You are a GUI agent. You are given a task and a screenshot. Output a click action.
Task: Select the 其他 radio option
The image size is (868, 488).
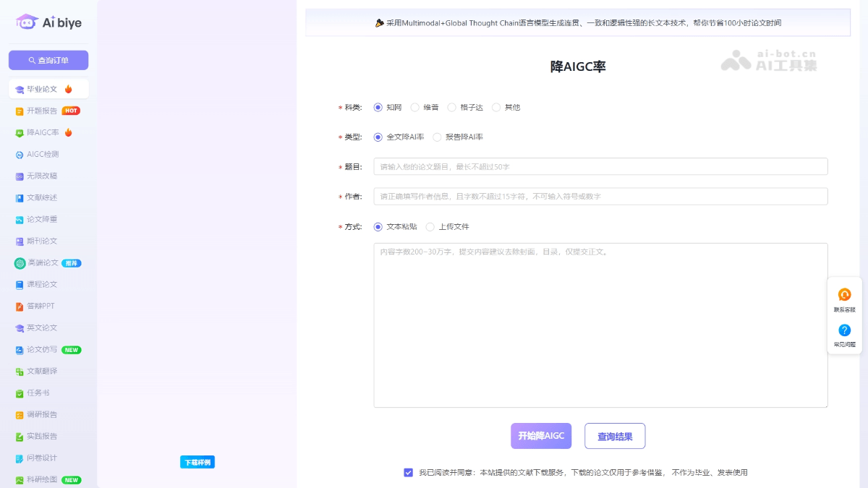pyautogui.click(x=496, y=107)
